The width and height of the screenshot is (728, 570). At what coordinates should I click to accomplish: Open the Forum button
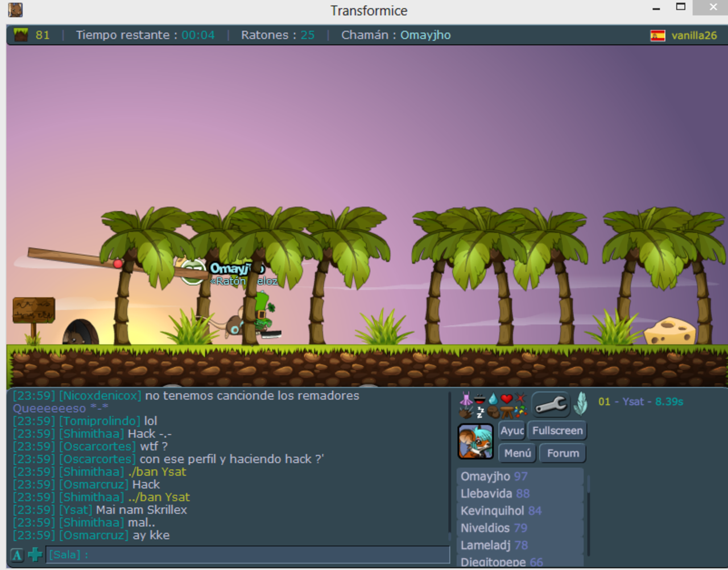click(x=563, y=453)
